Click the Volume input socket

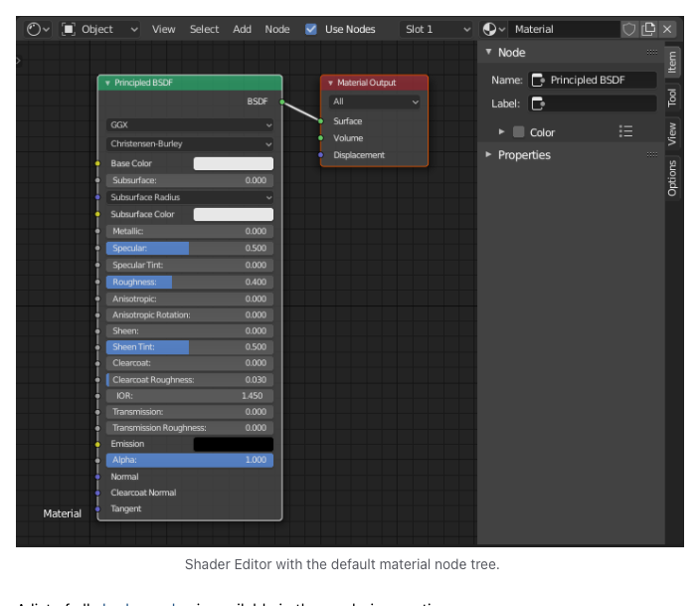pos(320,138)
